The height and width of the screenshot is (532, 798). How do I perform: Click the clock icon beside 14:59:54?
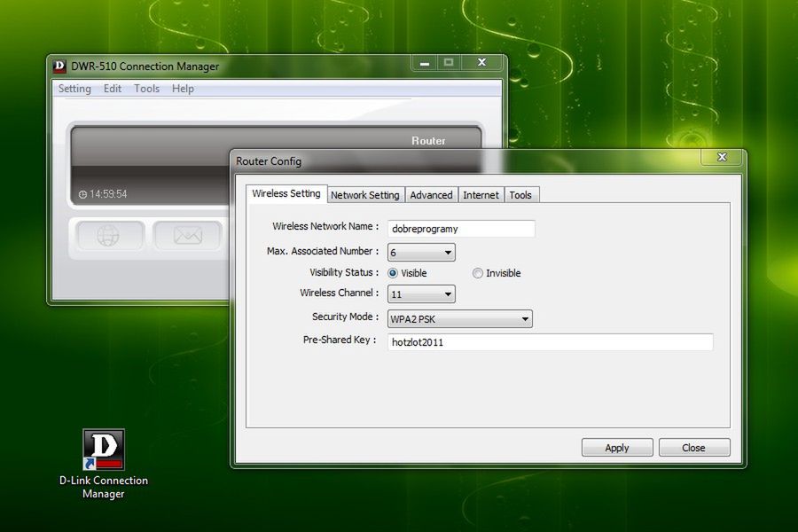(x=82, y=194)
